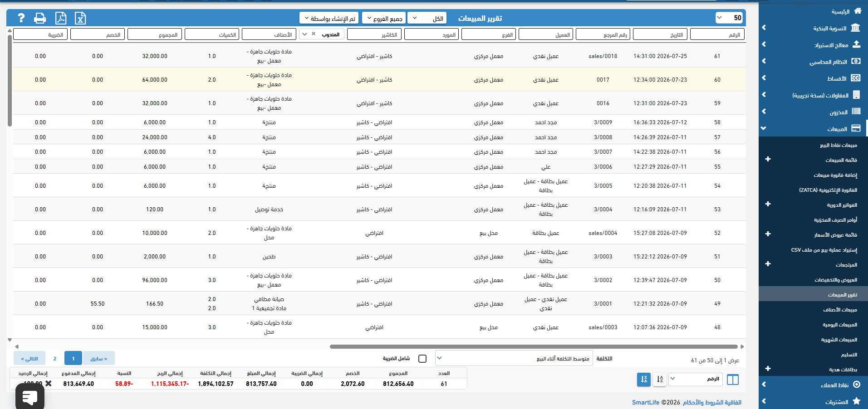The image size is (868, 409).
Task: Open the الكل filter dropdown
Action: 427,18
